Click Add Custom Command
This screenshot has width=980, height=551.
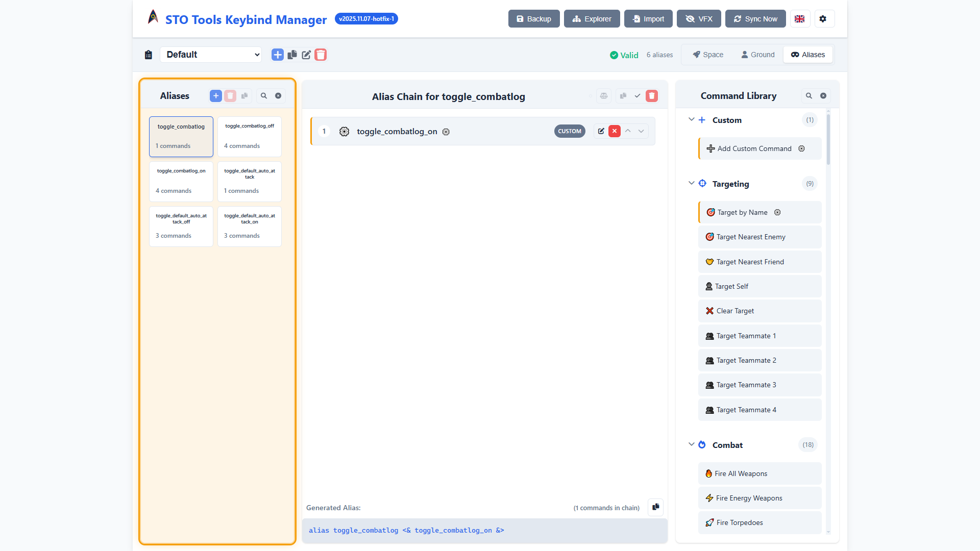coord(754,148)
